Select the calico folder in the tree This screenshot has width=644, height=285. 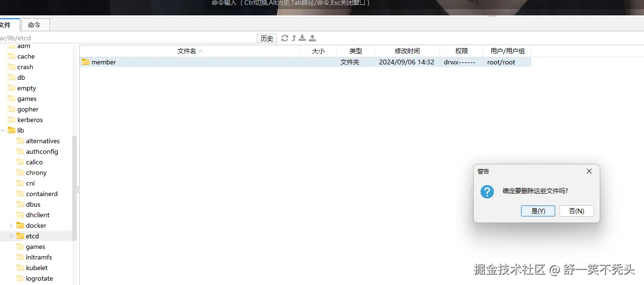pyautogui.click(x=33, y=162)
